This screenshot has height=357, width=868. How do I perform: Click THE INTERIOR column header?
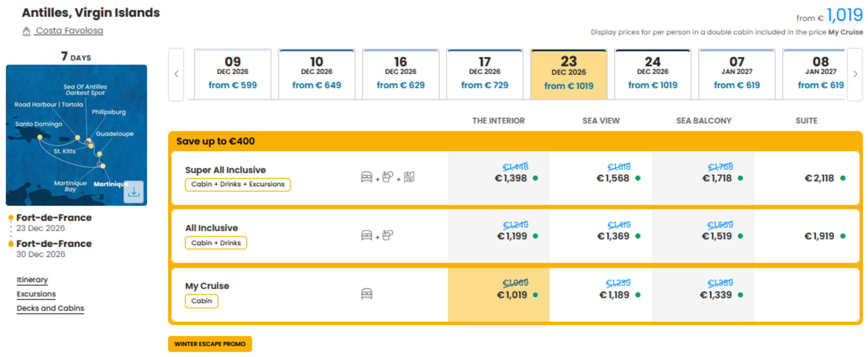click(498, 121)
